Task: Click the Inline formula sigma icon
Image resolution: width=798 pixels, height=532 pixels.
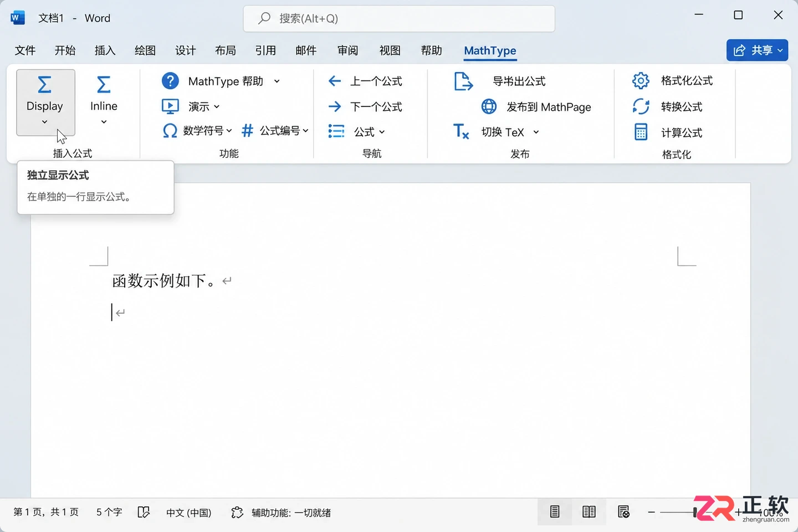Action: tap(104, 84)
